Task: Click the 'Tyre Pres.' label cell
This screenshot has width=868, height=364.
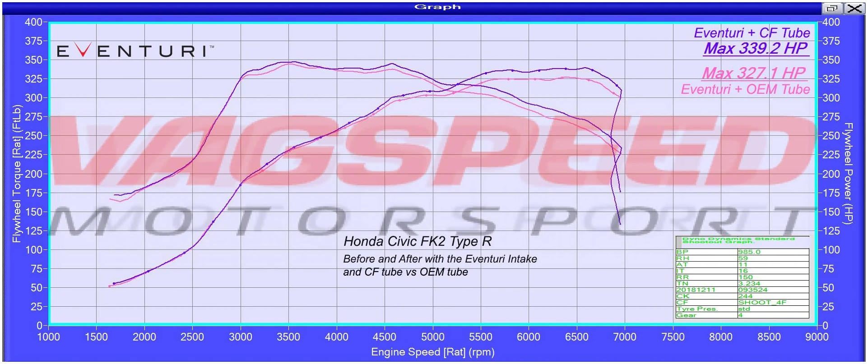Action: (x=706, y=309)
